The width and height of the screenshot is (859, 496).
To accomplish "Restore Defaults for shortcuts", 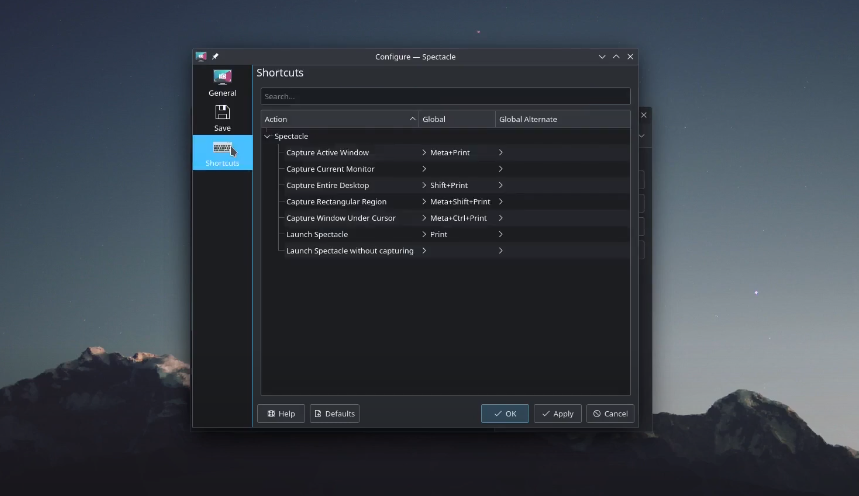I will coord(334,413).
